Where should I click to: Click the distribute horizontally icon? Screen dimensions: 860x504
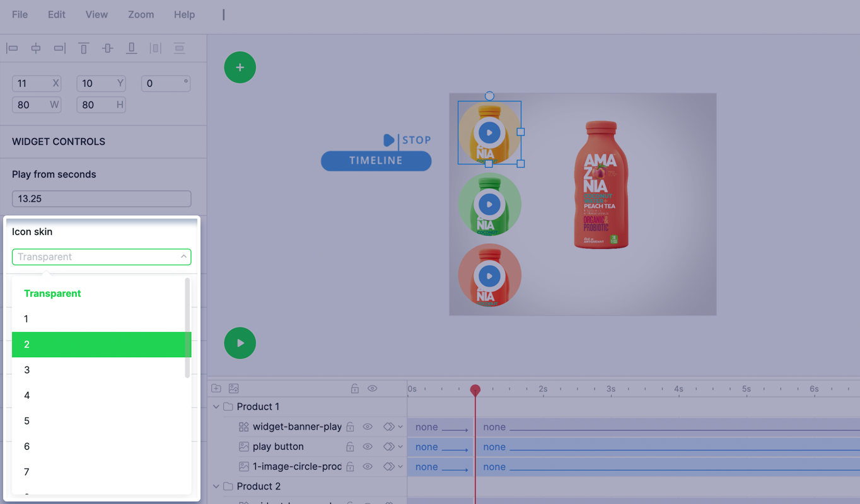[156, 49]
